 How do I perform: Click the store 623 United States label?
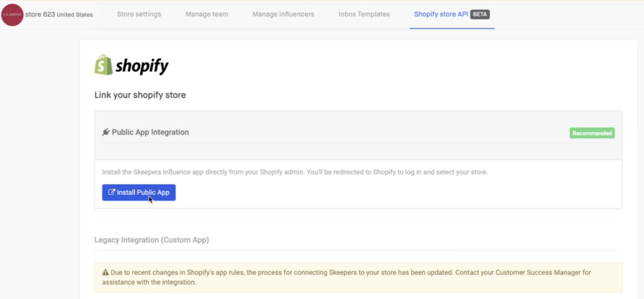(x=59, y=14)
